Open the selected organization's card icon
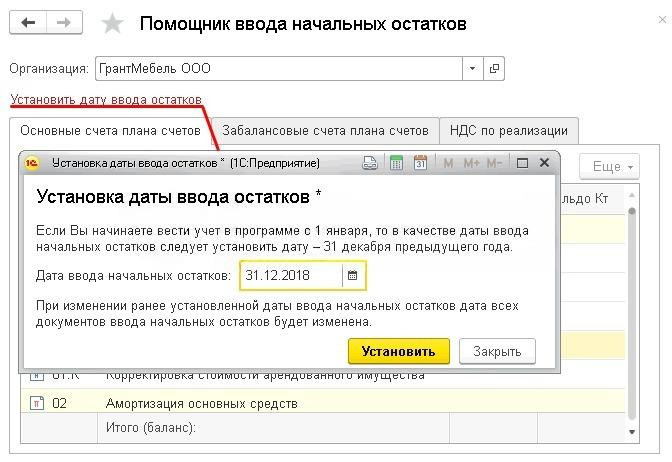Viewport: 672px width, 462px height. pos(494,69)
